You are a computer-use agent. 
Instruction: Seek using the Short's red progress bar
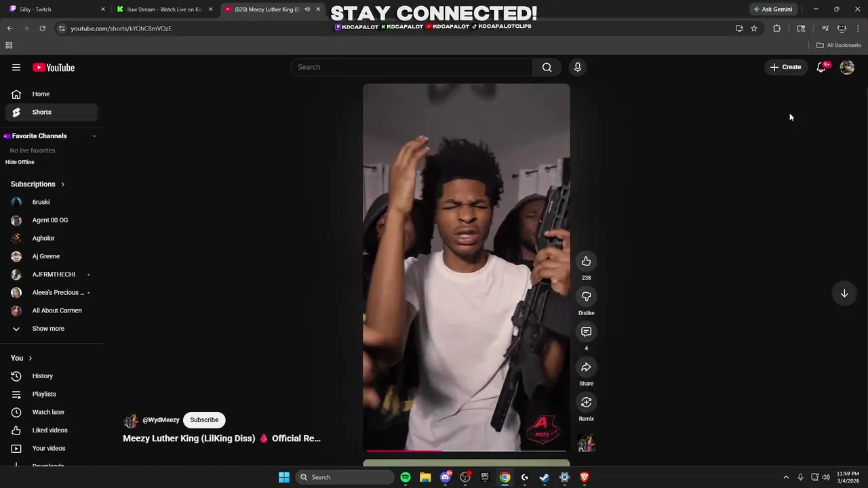point(467,450)
